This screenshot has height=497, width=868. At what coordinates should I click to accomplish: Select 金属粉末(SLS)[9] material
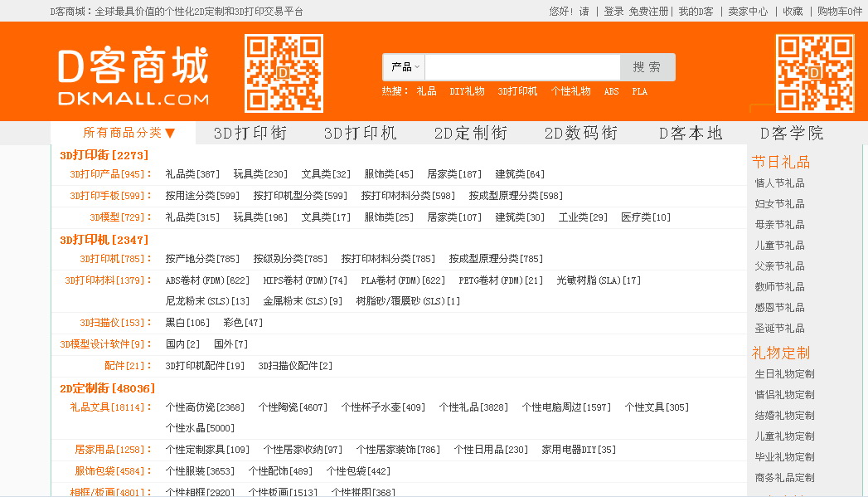click(x=303, y=301)
